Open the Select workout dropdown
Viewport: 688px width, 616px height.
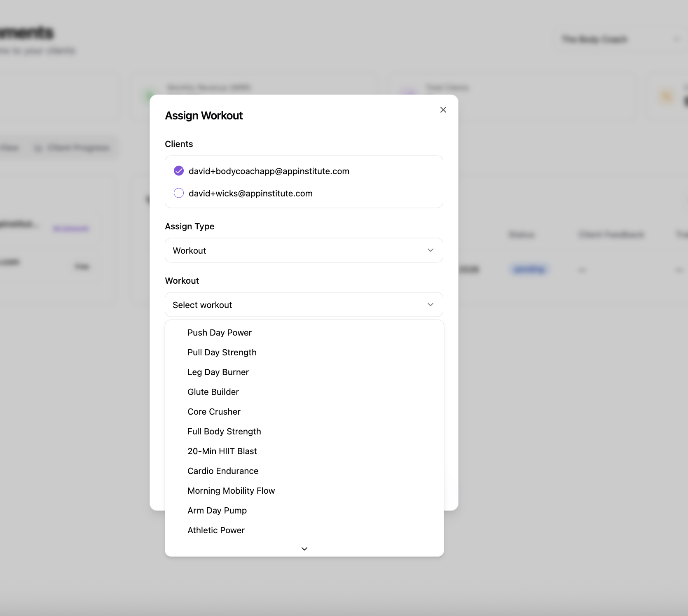point(304,305)
